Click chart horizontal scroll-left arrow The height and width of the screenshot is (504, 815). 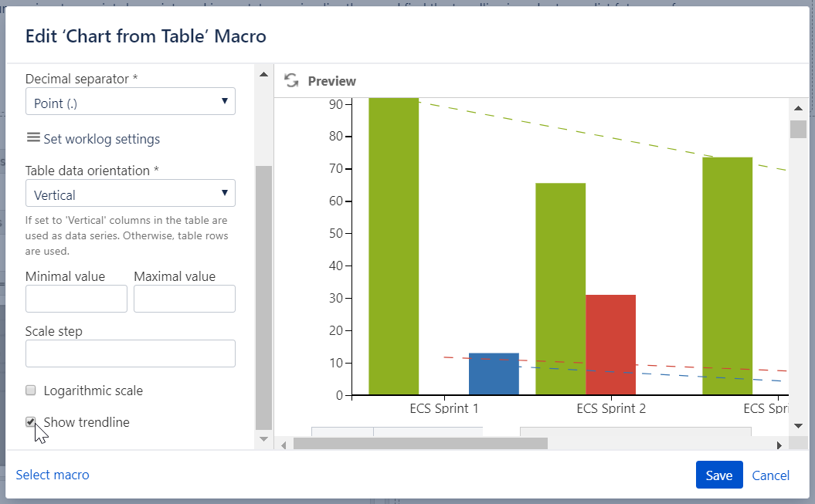284,444
